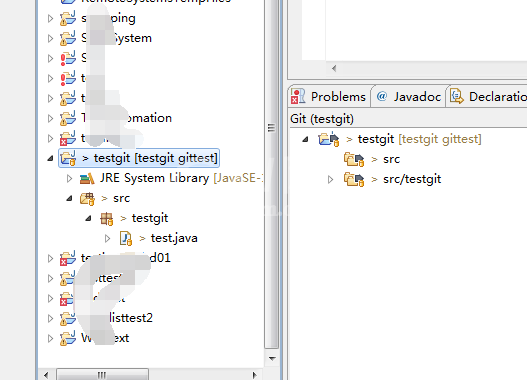Click the testgit package icon
This screenshot has width=527, height=380.
point(107,219)
